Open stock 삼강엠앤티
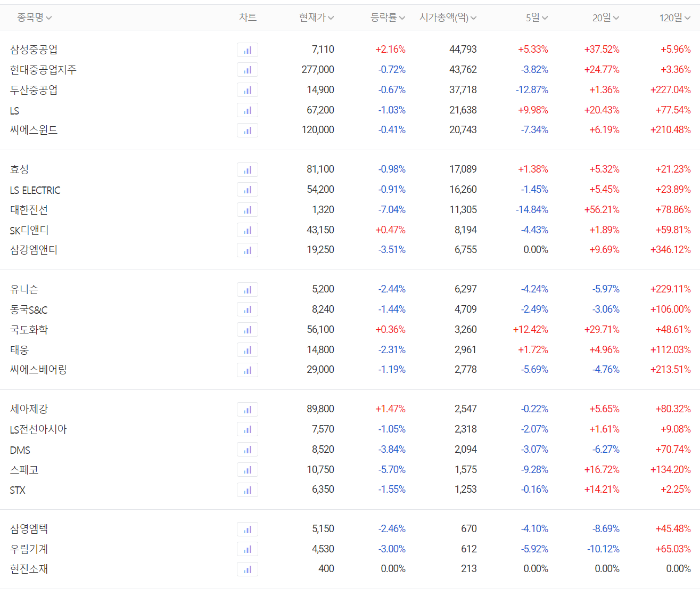The width and height of the screenshot is (700, 595). [x=34, y=250]
